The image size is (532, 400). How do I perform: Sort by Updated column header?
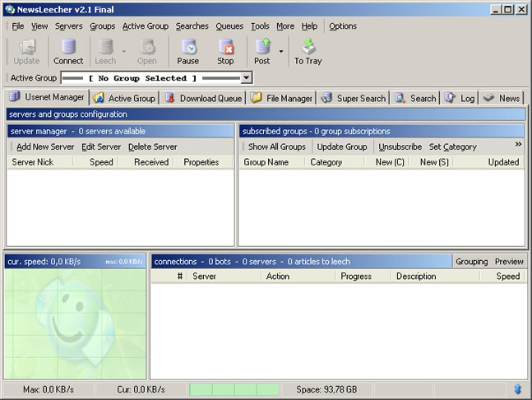489,162
